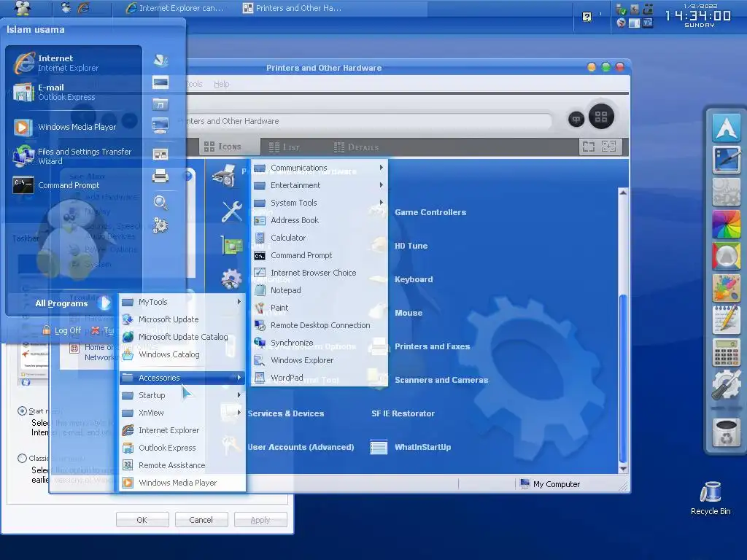Open Address Book from Accessories menu
The width and height of the screenshot is (747, 560).
point(320,220)
